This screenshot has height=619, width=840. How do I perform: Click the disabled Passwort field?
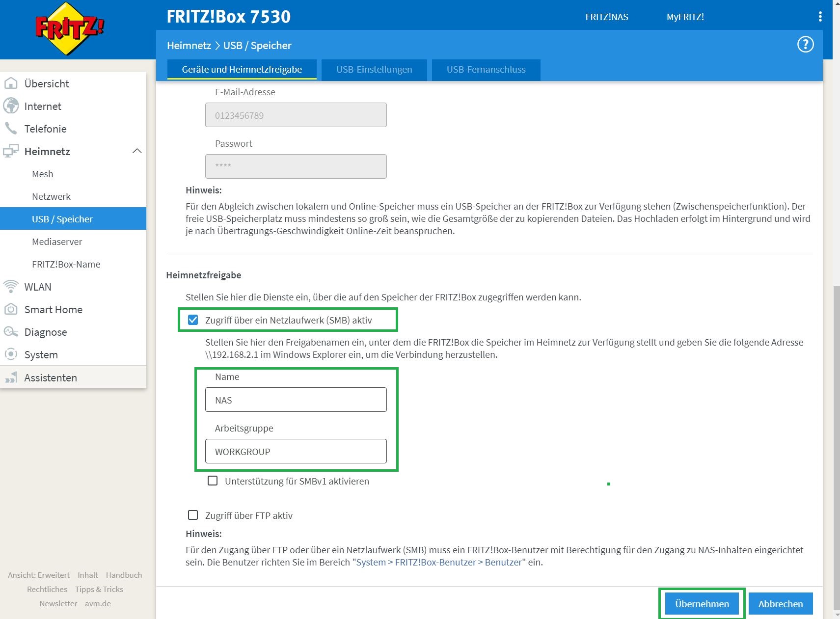click(296, 166)
